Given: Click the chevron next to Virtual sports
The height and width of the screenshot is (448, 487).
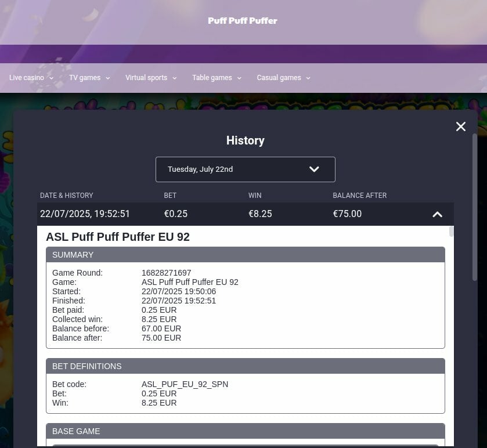Looking at the screenshot, I should coord(175,78).
